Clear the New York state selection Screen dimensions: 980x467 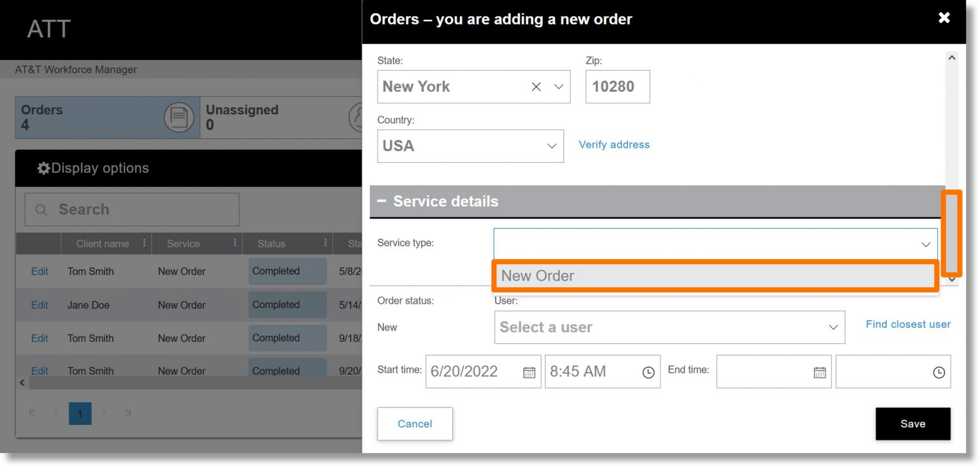[535, 86]
